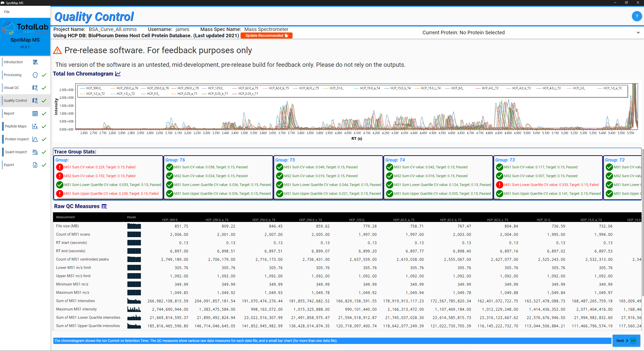The image size is (644, 351).
Task: Click the search-table icon beside Raw QC Measures
Action: tap(104, 206)
